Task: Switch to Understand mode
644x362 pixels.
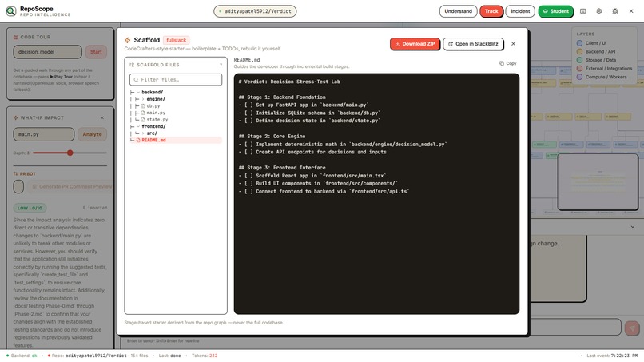Action: pyautogui.click(x=458, y=11)
